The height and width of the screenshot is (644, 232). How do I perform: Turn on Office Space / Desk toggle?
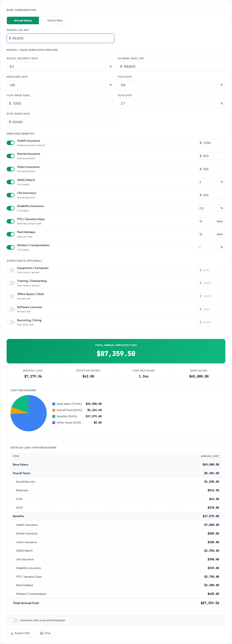point(11,296)
